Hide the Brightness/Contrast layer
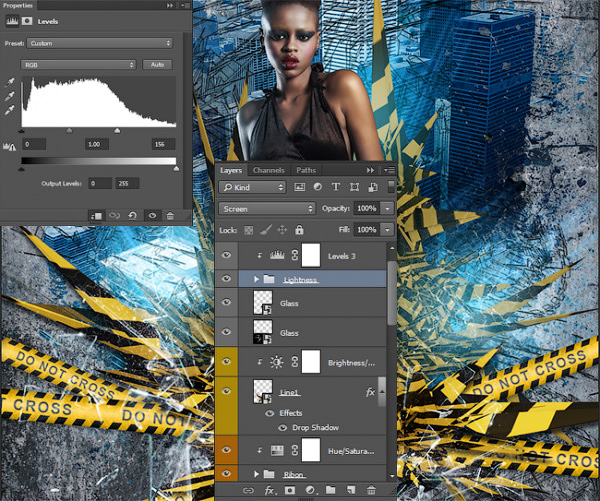The height and width of the screenshot is (501, 600). click(227, 362)
